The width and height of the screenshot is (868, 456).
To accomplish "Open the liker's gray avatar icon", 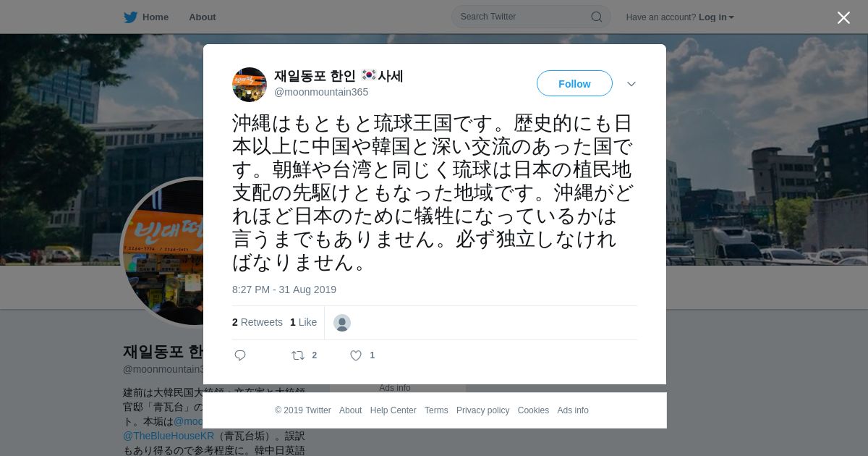I will pyautogui.click(x=342, y=323).
